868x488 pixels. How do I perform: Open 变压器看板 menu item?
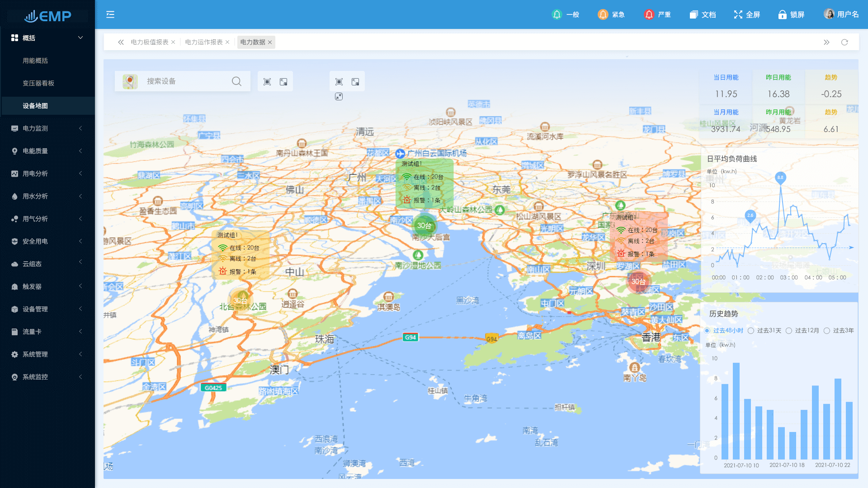click(x=38, y=83)
